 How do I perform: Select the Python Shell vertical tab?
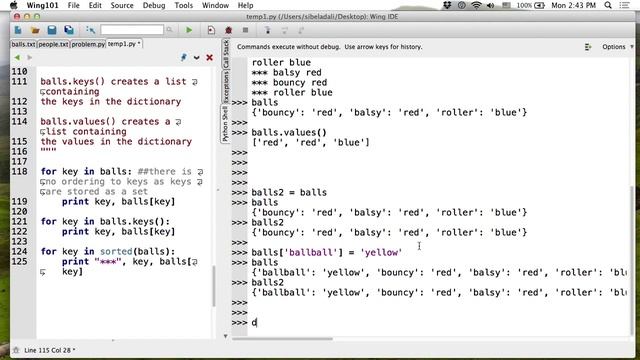coord(225,123)
